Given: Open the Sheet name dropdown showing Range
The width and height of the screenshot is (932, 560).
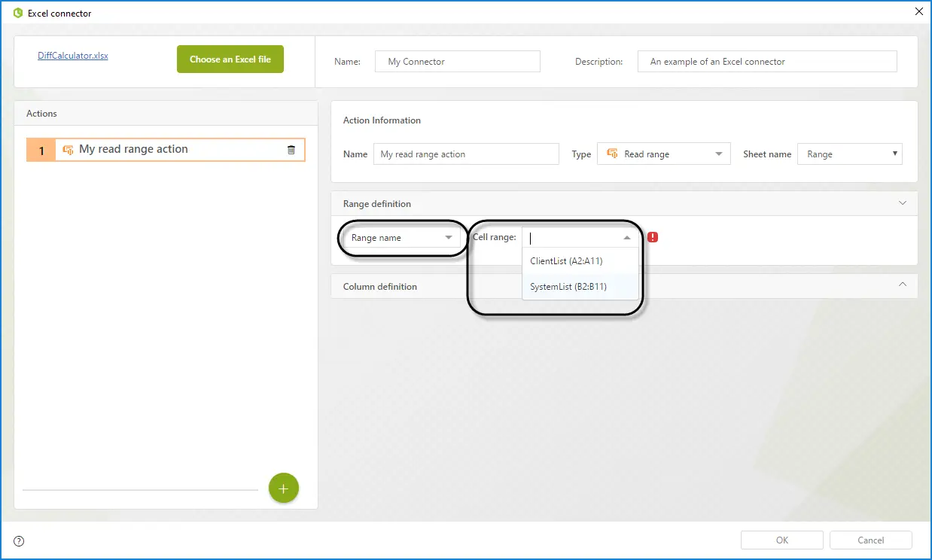Looking at the screenshot, I should pyautogui.click(x=850, y=154).
